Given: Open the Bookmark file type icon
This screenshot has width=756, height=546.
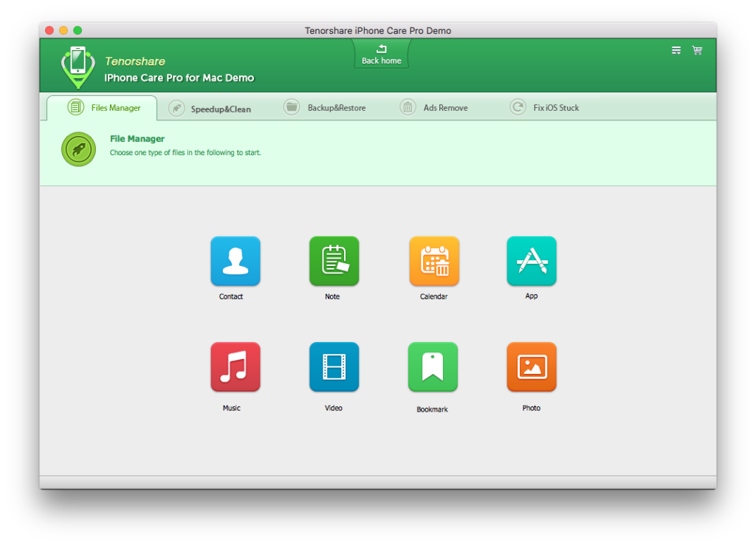Looking at the screenshot, I should coord(433,367).
